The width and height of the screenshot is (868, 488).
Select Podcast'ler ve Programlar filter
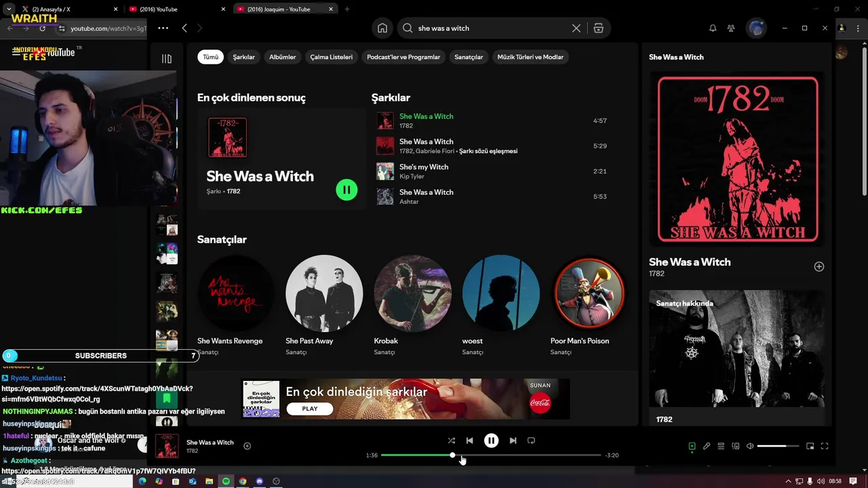click(x=403, y=57)
